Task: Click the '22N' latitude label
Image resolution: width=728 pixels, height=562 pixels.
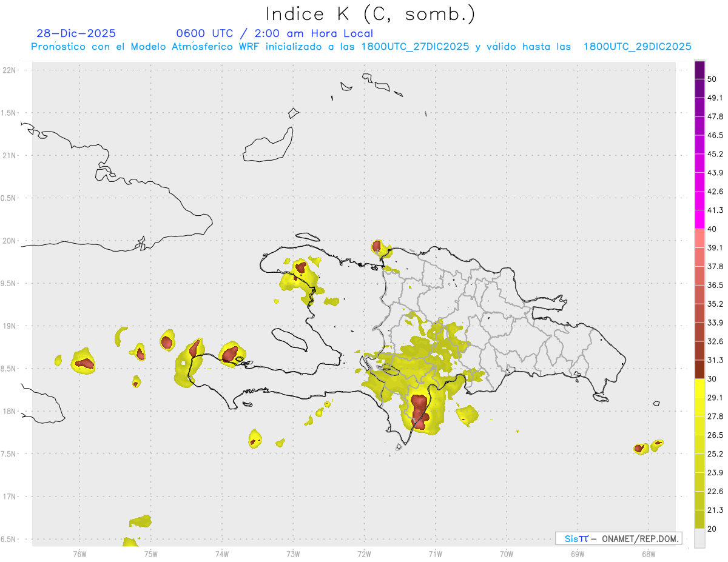Action: click(10, 70)
